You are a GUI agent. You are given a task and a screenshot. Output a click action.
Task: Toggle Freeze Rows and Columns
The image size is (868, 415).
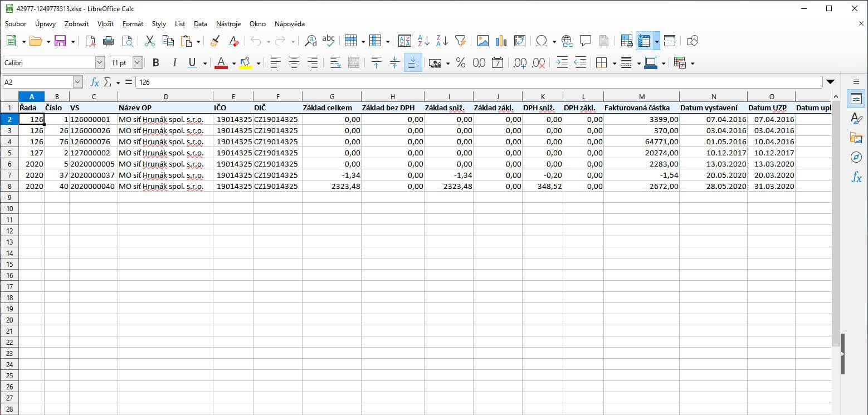click(644, 41)
